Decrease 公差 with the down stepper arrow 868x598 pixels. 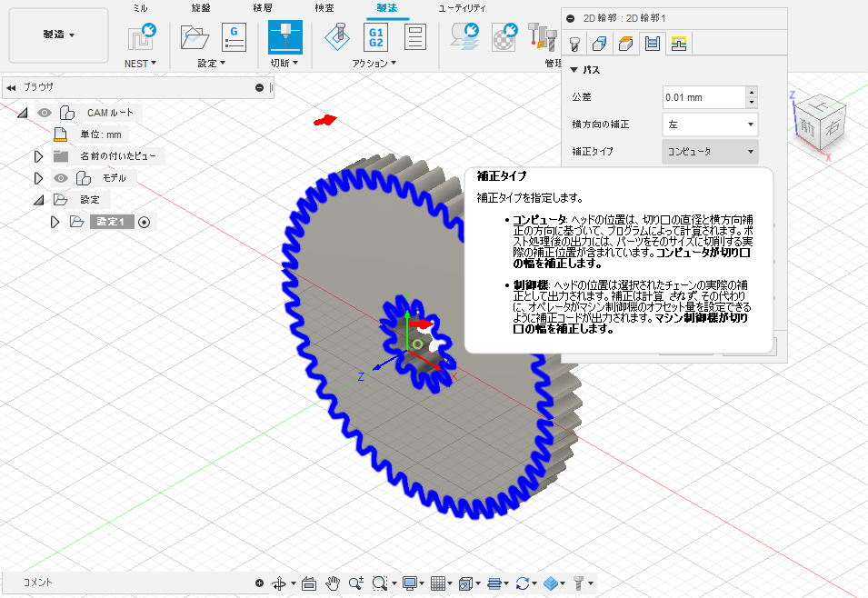click(x=751, y=103)
